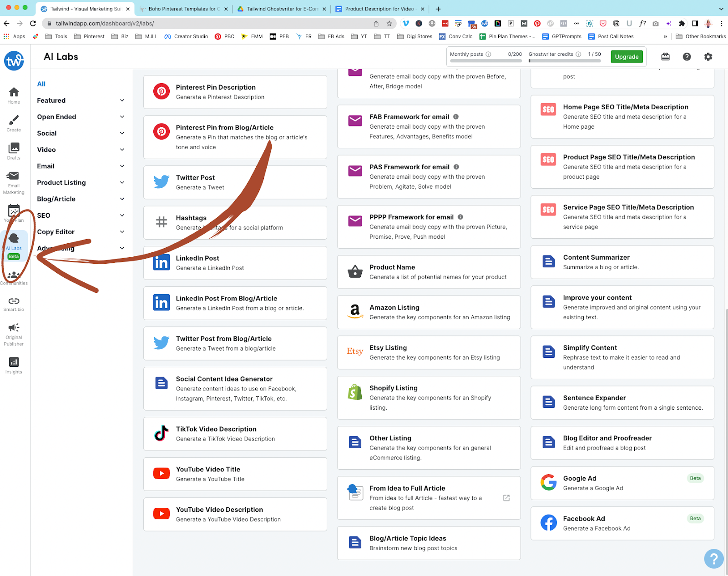
Task: Click the info icon next to PAS Framework
Action: click(456, 167)
